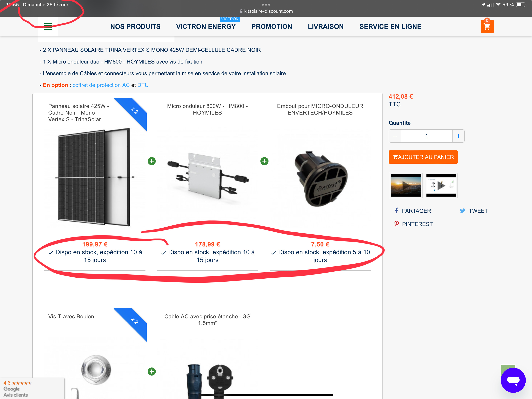Select the quantity input field

tap(427, 136)
